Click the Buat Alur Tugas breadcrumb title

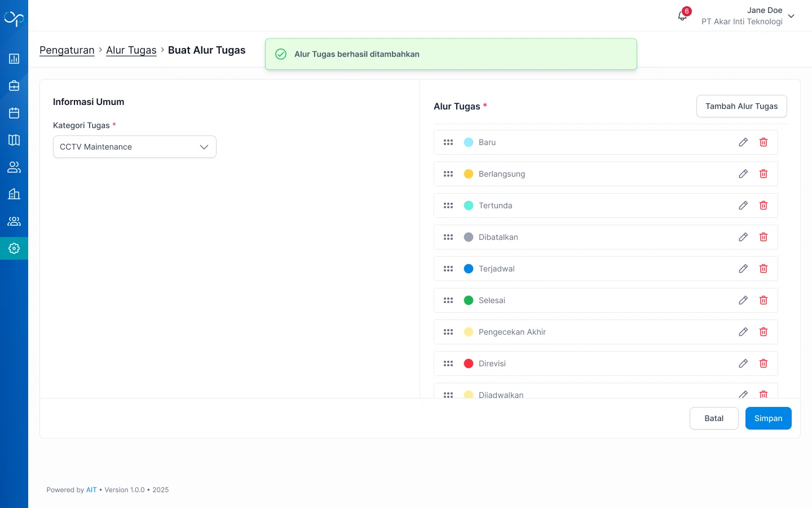(207, 50)
